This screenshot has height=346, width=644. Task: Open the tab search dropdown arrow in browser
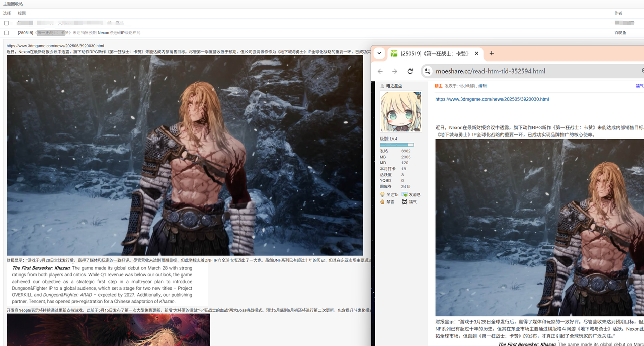coord(379,53)
